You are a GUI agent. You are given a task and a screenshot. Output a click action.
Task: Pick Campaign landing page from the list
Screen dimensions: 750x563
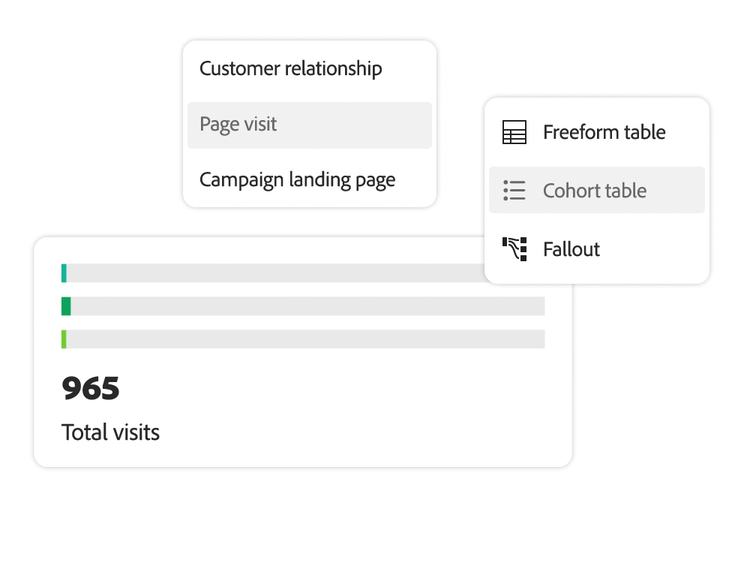click(297, 180)
